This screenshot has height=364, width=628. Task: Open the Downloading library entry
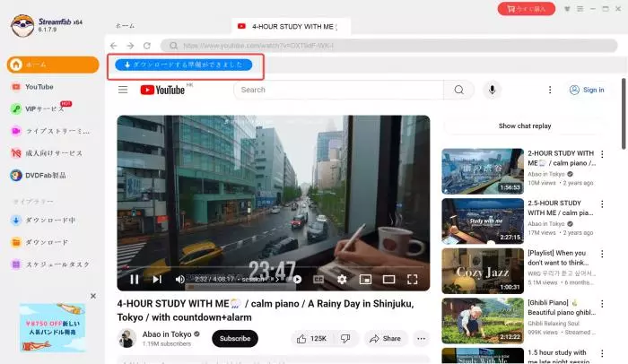pos(43,220)
